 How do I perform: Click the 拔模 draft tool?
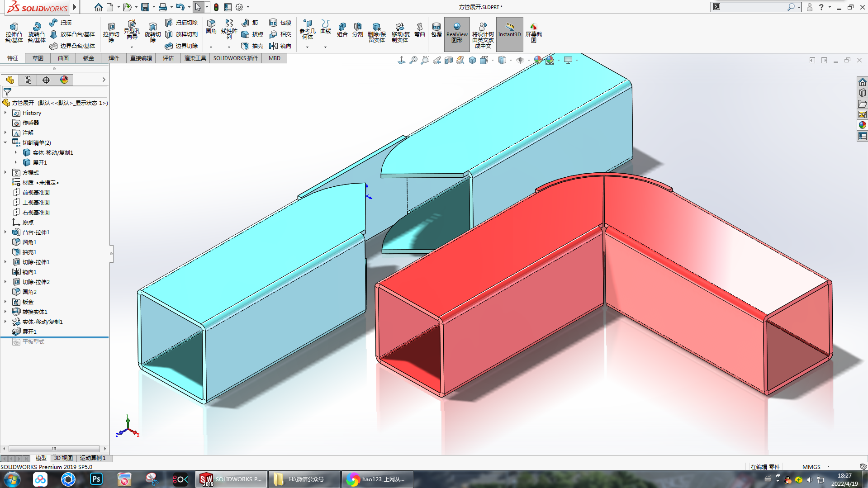[252, 34]
